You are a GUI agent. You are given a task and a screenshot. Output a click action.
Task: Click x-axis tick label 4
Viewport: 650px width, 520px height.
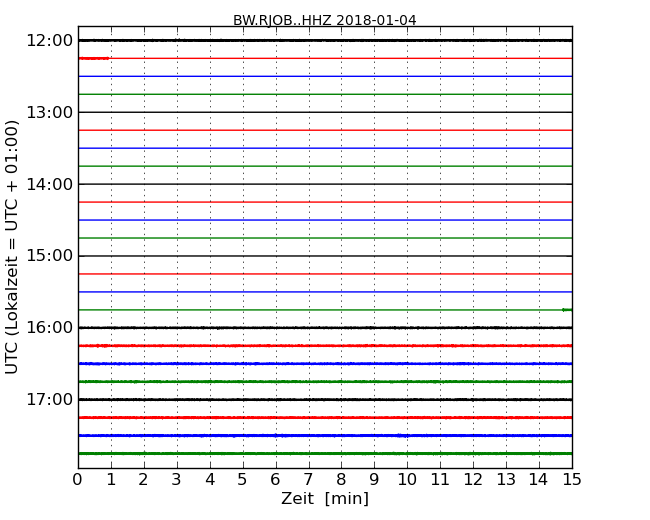point(210,480)
